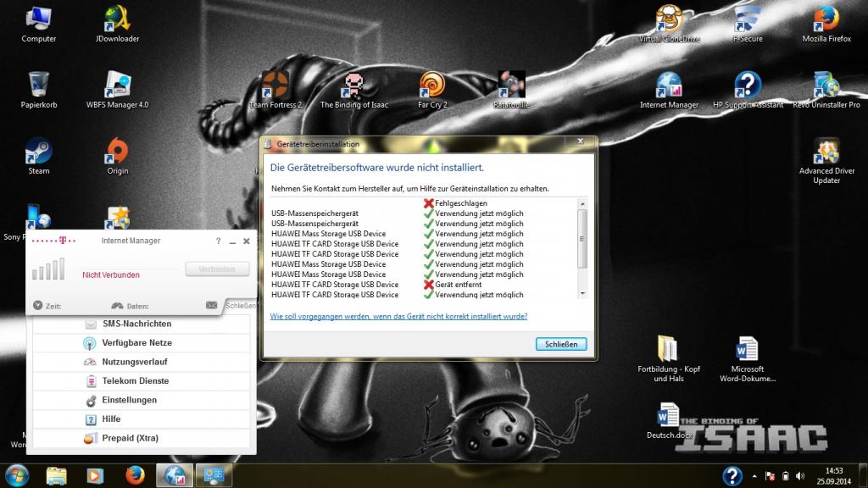The width and height of the screenshot is (868, 488).
Task: Click the message envelope icon in Internet Manager
Action: [x=211, y=305]
